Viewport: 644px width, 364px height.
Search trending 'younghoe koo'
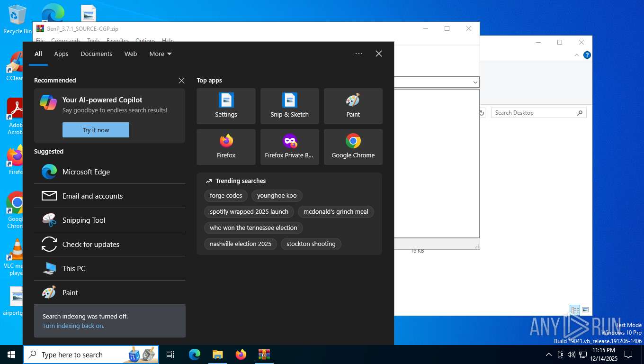[277, 195]
